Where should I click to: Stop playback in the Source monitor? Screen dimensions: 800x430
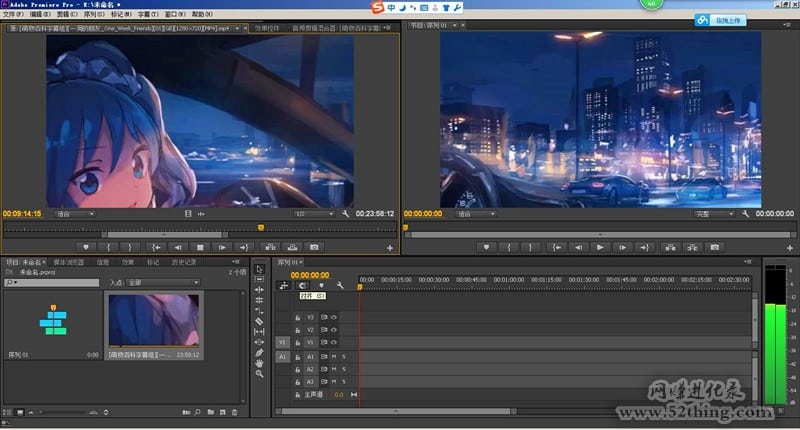tap(200, 247)
